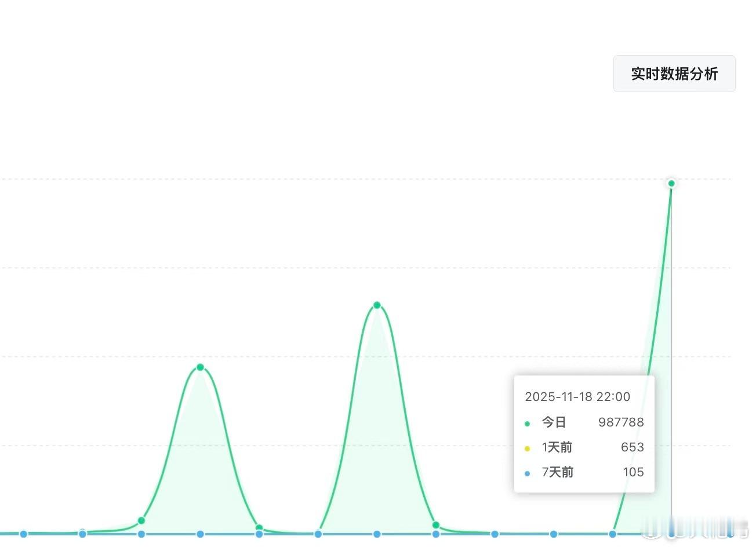Select green point at left hump's falling base
This screenshot has width=756, height=547.
[x=259, y=528]
